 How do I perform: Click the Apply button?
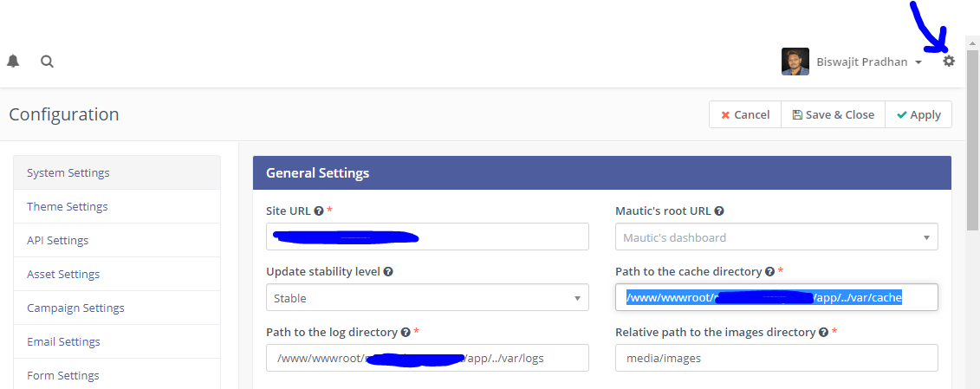tap(918, 114)
